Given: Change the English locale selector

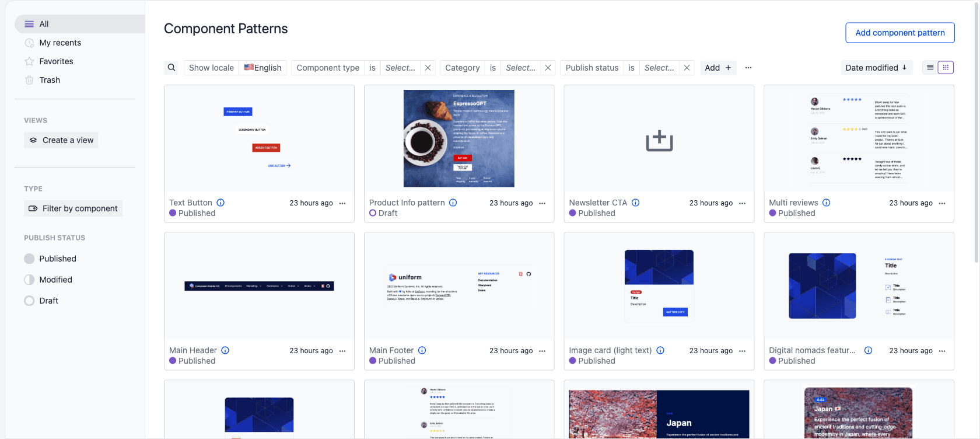Looking at the screenshot, I should click(262, 68).
